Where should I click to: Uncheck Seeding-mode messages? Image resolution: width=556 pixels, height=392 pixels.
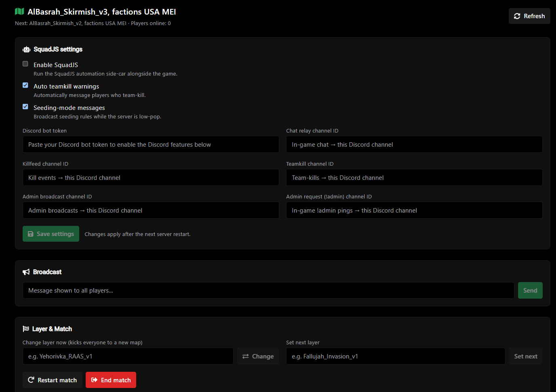pyautogui.click(x=25, y=107)
